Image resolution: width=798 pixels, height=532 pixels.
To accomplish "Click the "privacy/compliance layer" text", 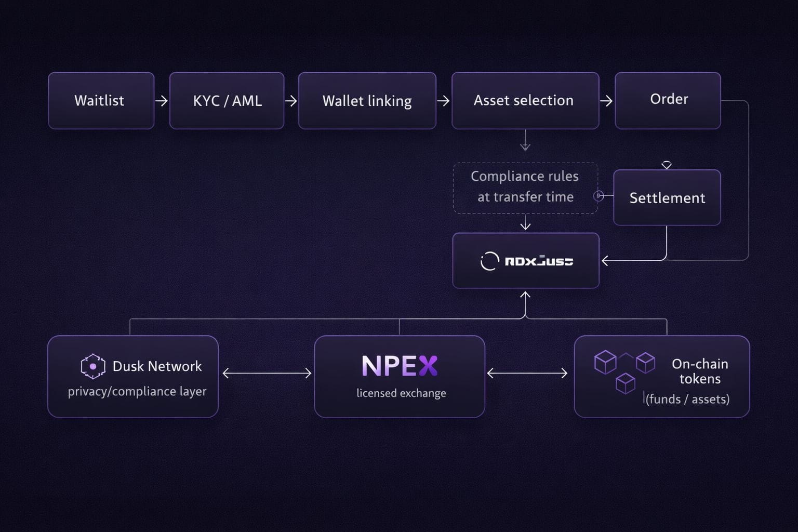I will click(x=137, y=391).
